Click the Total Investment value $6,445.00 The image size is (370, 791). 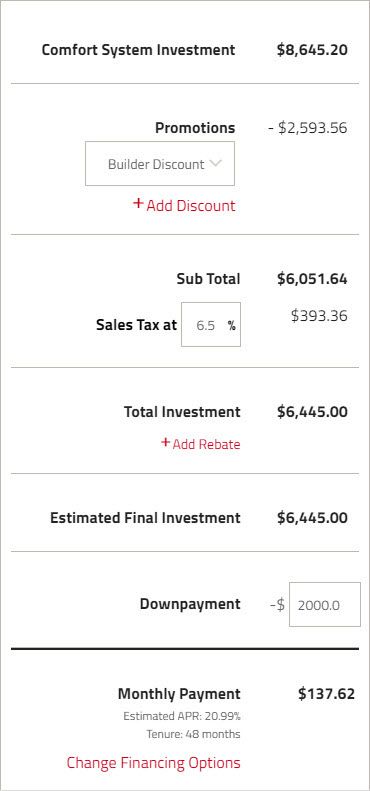click(x=312, y=412)
